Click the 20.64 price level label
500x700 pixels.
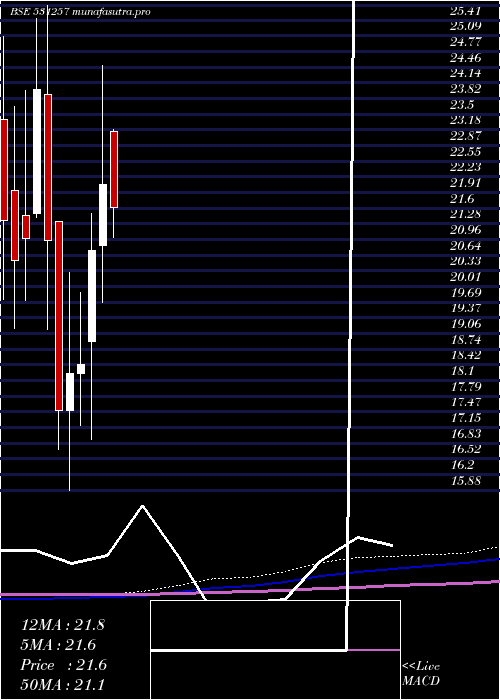465,245
